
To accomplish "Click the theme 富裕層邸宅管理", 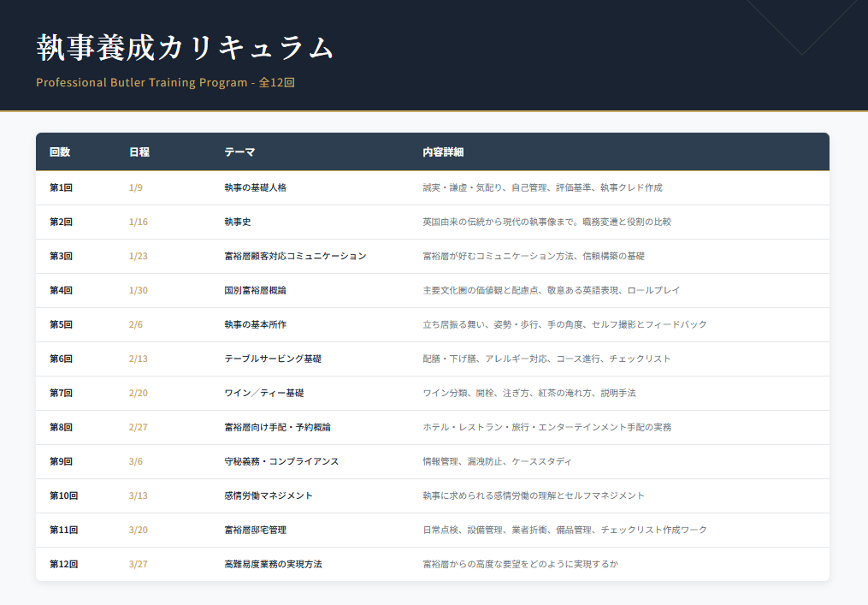I will [x=255, y=531].
